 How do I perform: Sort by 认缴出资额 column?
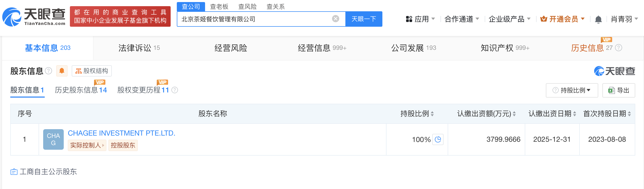pos(514,114)
